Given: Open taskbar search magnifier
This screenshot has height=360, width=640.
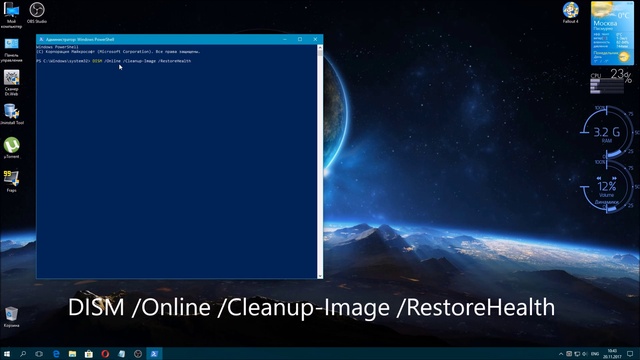Looking at the screenshot, I should [x=23, y=354].
